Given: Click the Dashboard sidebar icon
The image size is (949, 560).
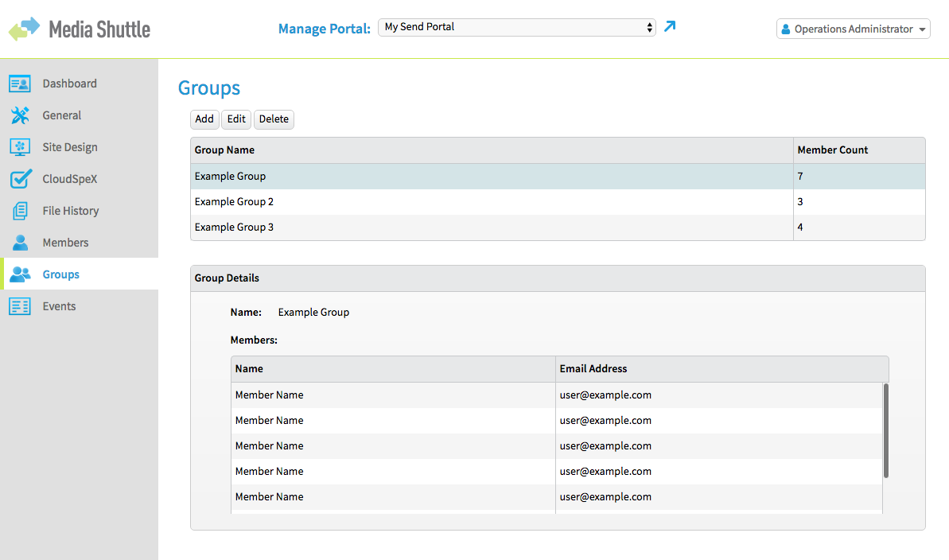Looking at the screenshot, I should pos(20,84).
